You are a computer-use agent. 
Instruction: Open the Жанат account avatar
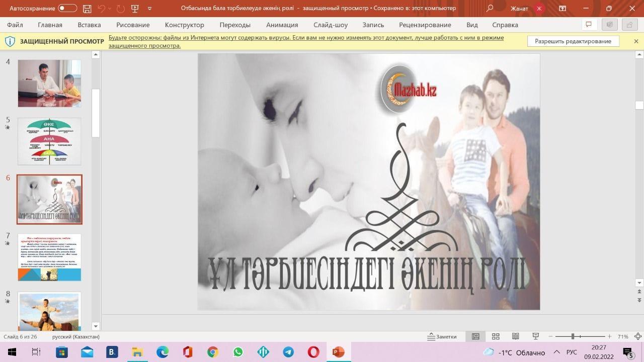click(x=539, y=9)
